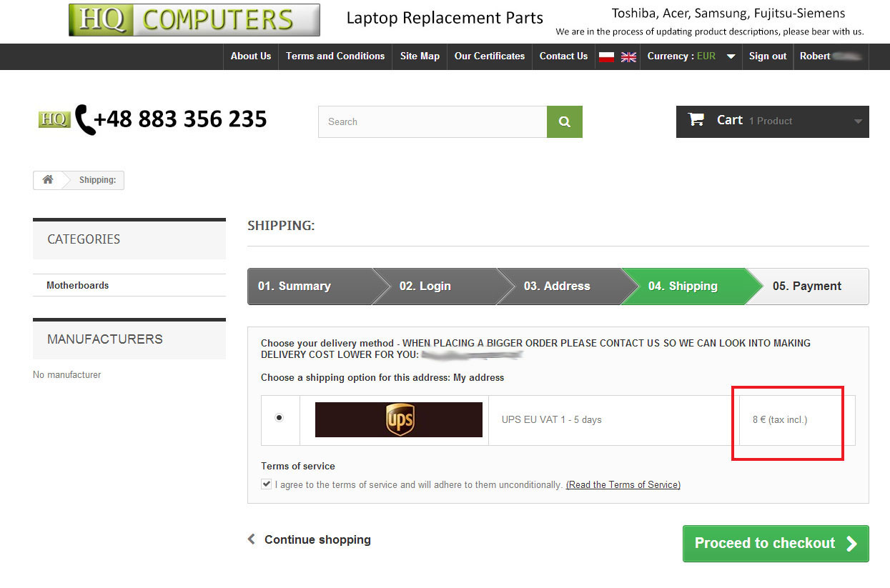
Task: Click the HQ Computers logo
Action: point(194,20)
